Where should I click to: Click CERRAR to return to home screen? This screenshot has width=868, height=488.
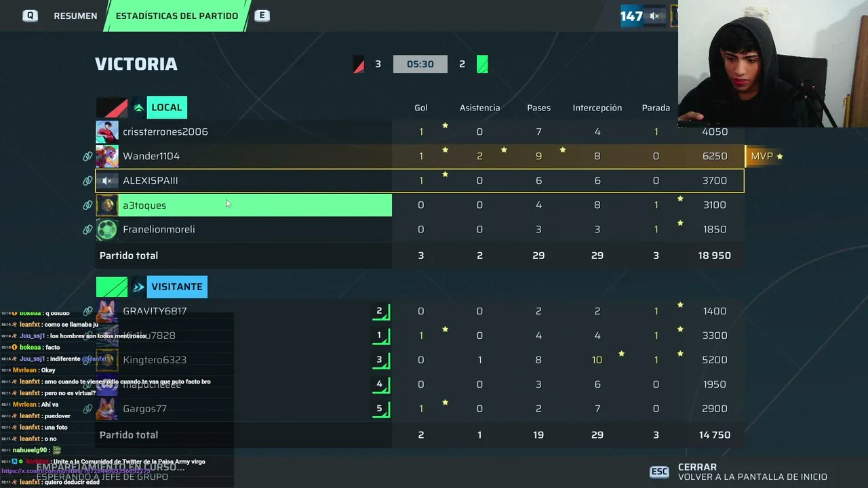click(x=697, y=467)
